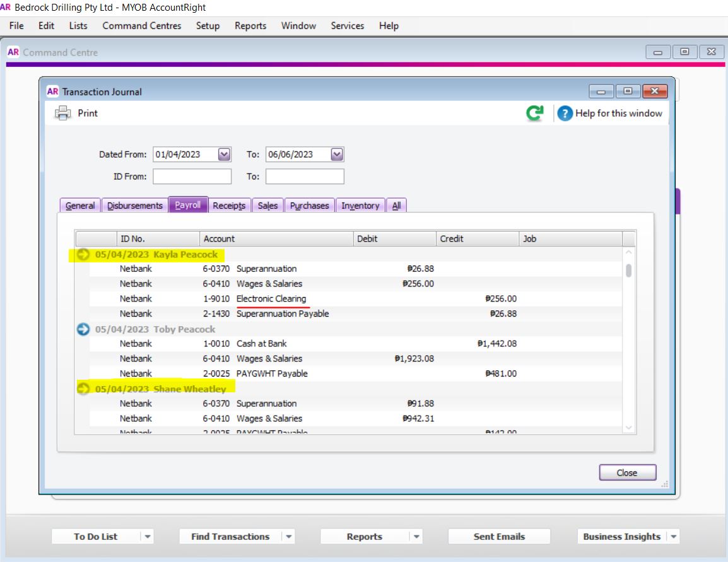
Task: Click the Business Insights button
Action: (621, 537)
